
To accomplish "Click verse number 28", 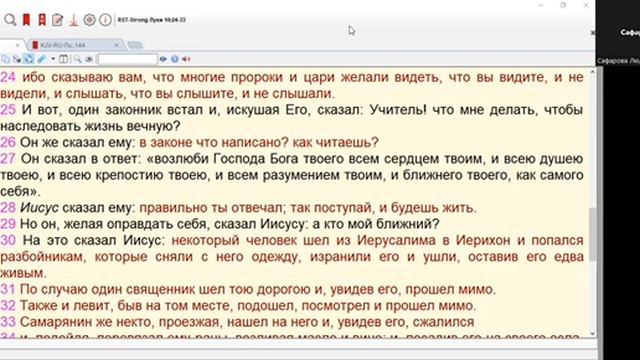I will coord(8,208).
